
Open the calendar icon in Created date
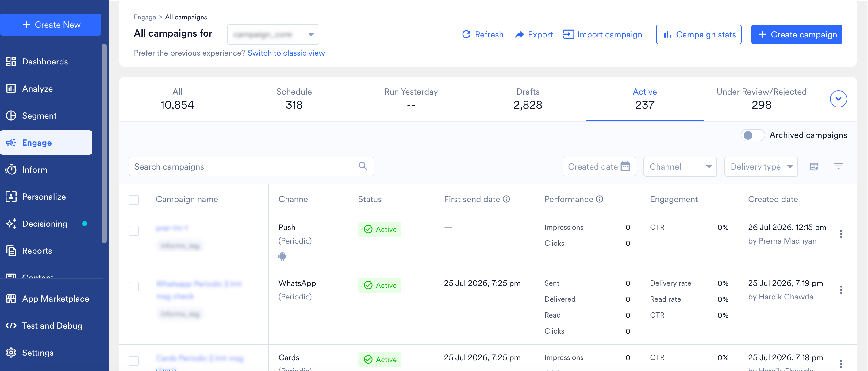(625, 166)
